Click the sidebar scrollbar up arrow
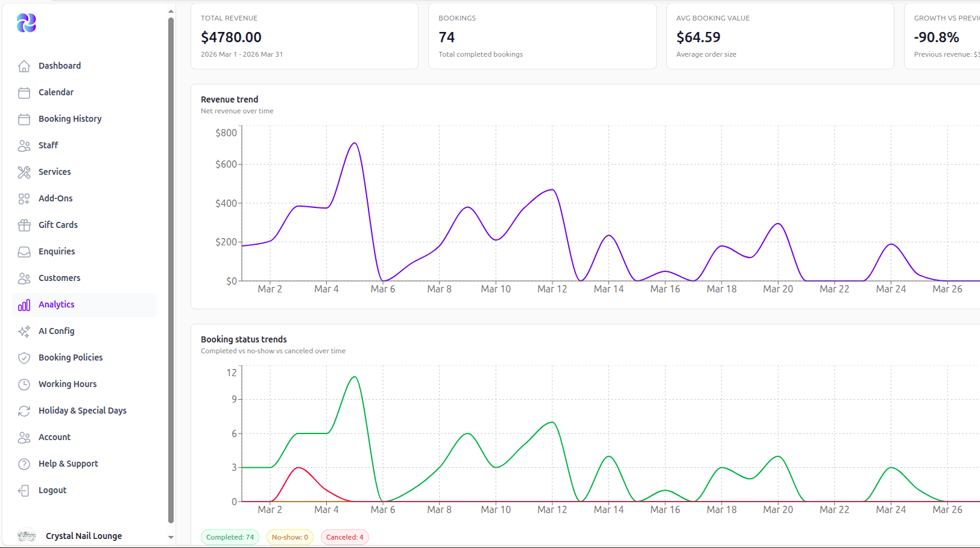980x548 pixels. tap(171, 11)
